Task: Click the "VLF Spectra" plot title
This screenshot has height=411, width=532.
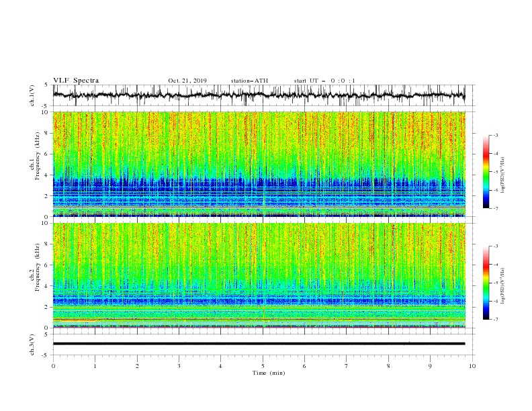Action: [x=76, y=81]
